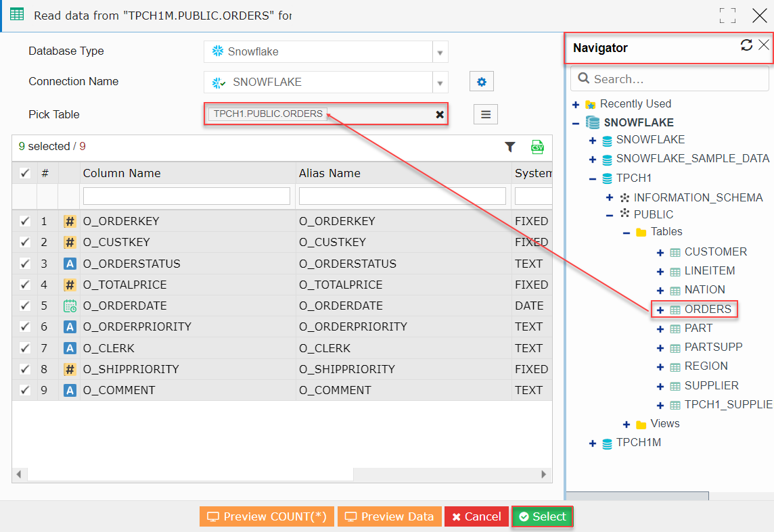Click the Navigator horizontal scrollbar
Viewport: 774px width, 532px height.
(637, 496)
